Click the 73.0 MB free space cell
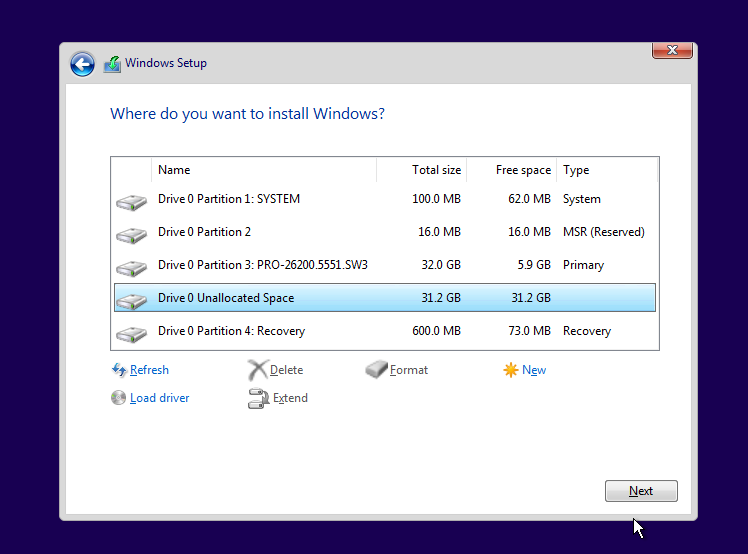 pyautogui.click(x=530, y=331)
